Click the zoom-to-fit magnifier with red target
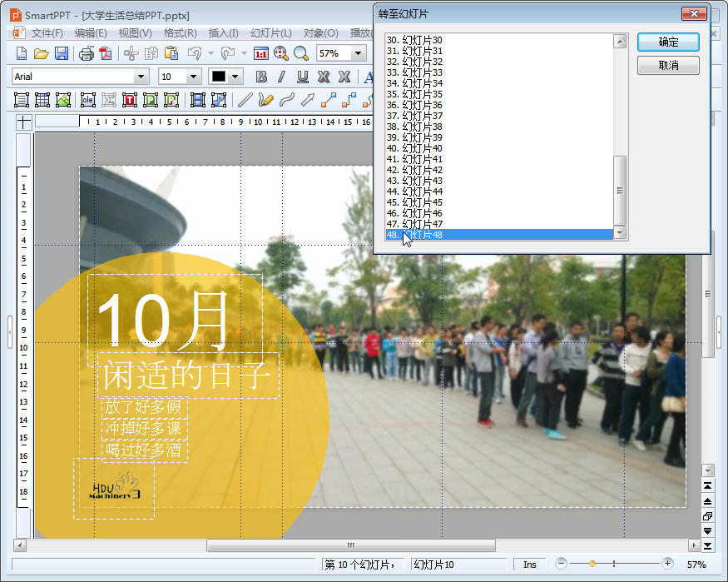728x582 pixels. click(x=281, y=53)
